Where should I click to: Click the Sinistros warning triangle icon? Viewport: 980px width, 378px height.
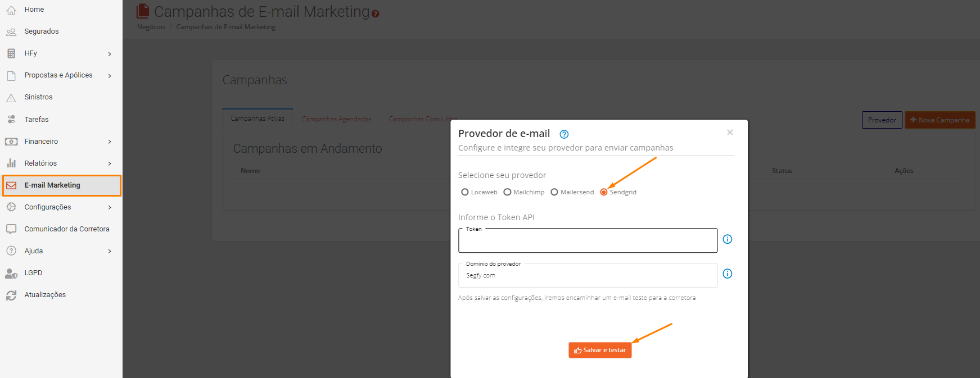pos(11,98)
